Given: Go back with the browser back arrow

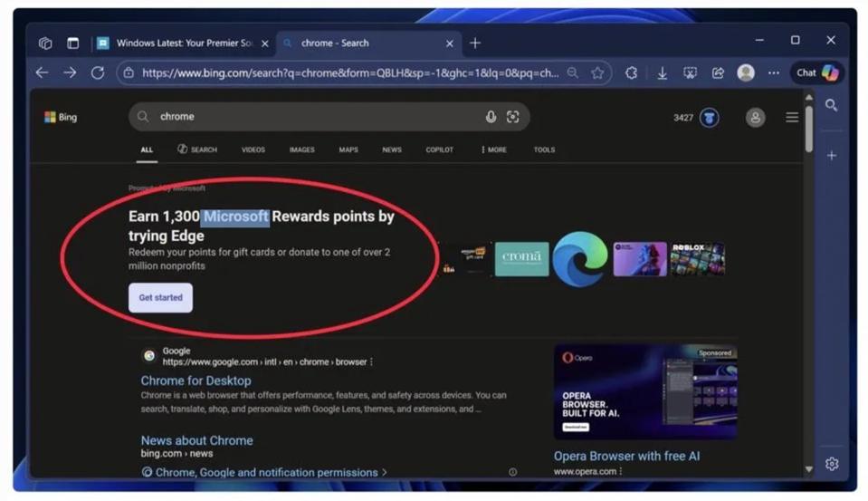Looking at the screenshot, I should (42, 72).
